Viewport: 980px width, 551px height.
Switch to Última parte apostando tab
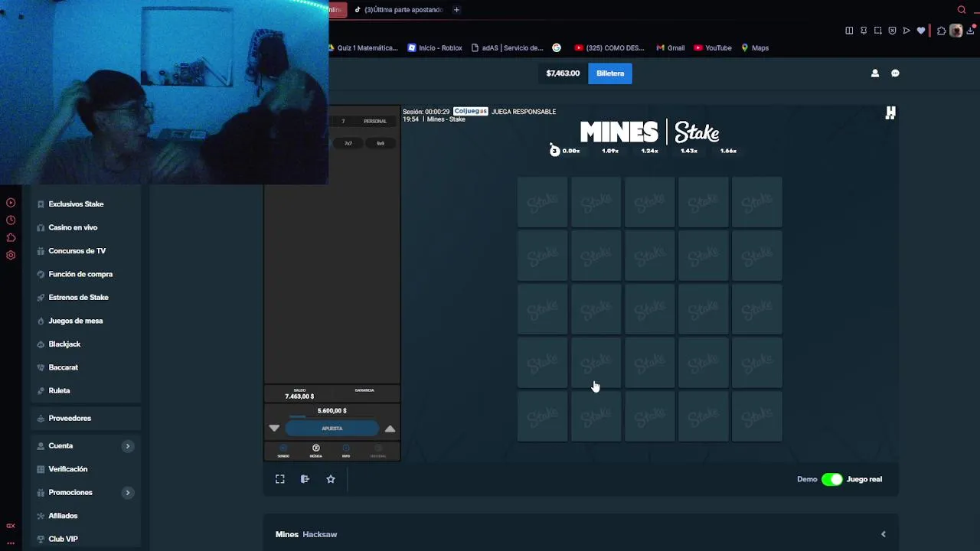click(x=399, y=10)
